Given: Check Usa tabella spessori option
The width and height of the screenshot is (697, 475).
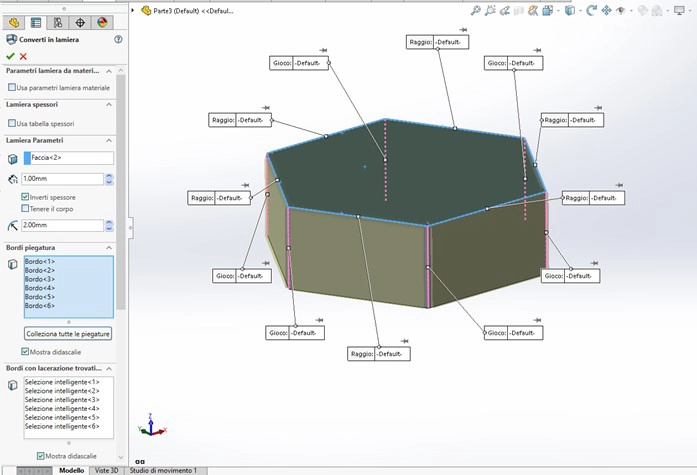Looking at the screenshot, I should (12, 123).
